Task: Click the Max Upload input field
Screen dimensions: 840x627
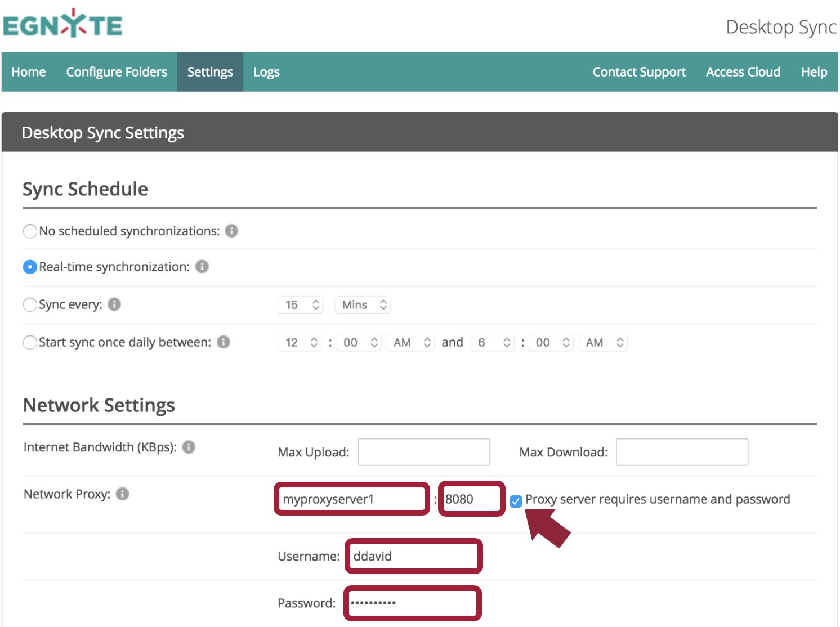Action: click(x=423, y=452)
